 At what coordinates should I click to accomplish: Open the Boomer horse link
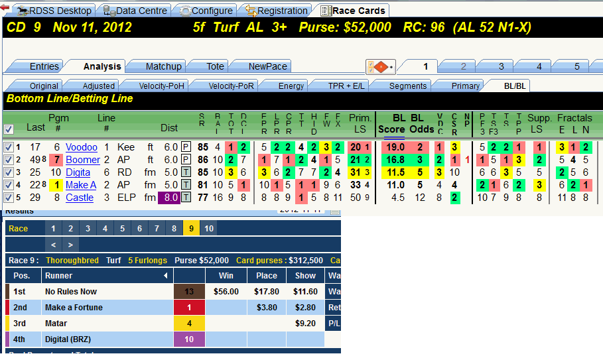tap(83, 160)
